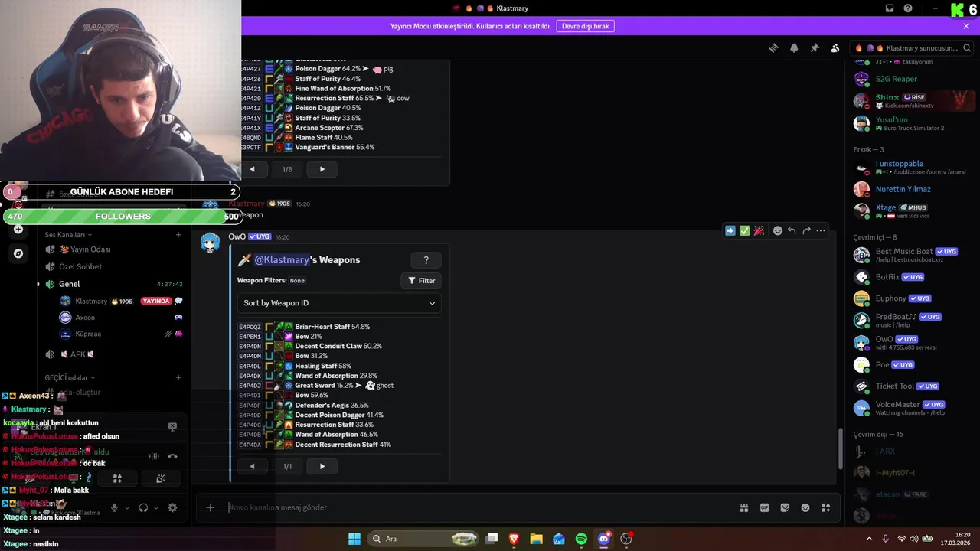React with green check mark emoji
Screen dimensions: 980x551
(744, 230)
